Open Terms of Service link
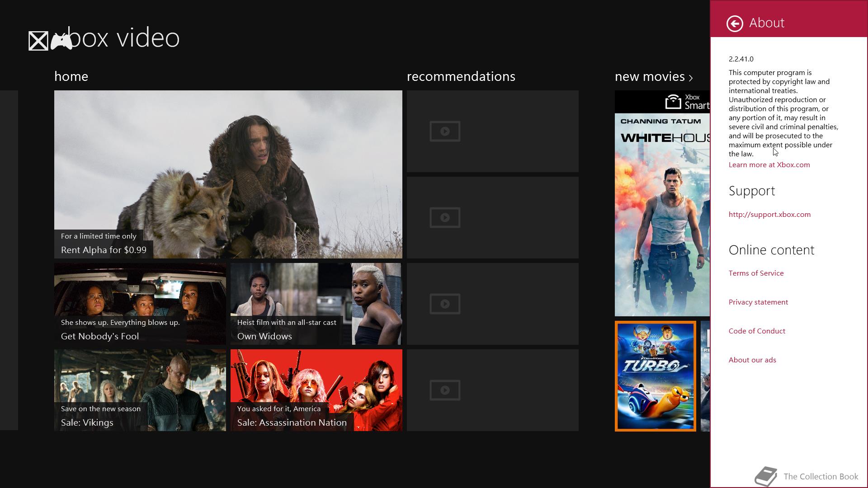Viewport: 868px width, 488px height. tap(756, 273)
